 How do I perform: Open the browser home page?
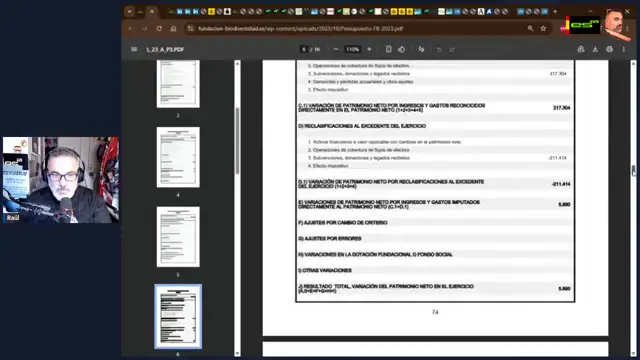click(173, 29)
